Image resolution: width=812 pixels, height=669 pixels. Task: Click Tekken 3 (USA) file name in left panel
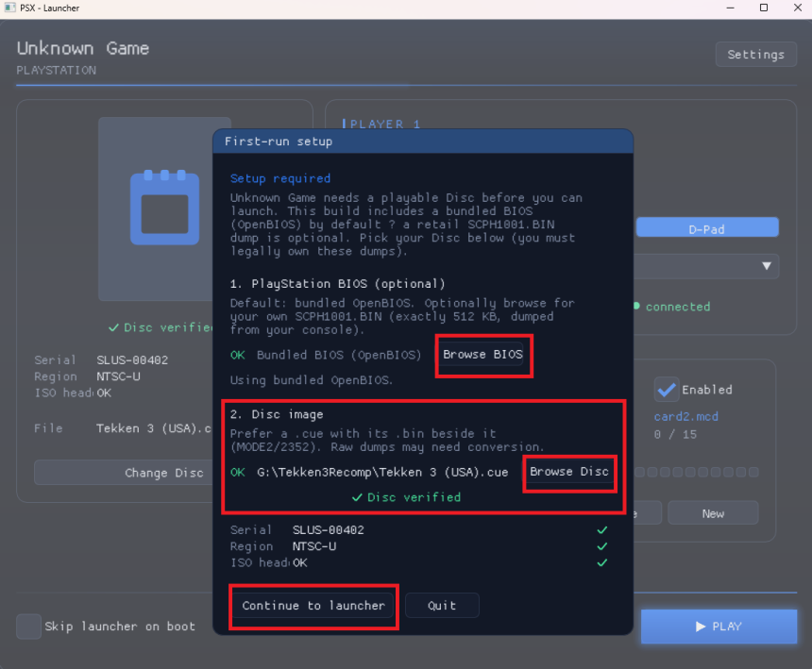(x=154, y=429)
